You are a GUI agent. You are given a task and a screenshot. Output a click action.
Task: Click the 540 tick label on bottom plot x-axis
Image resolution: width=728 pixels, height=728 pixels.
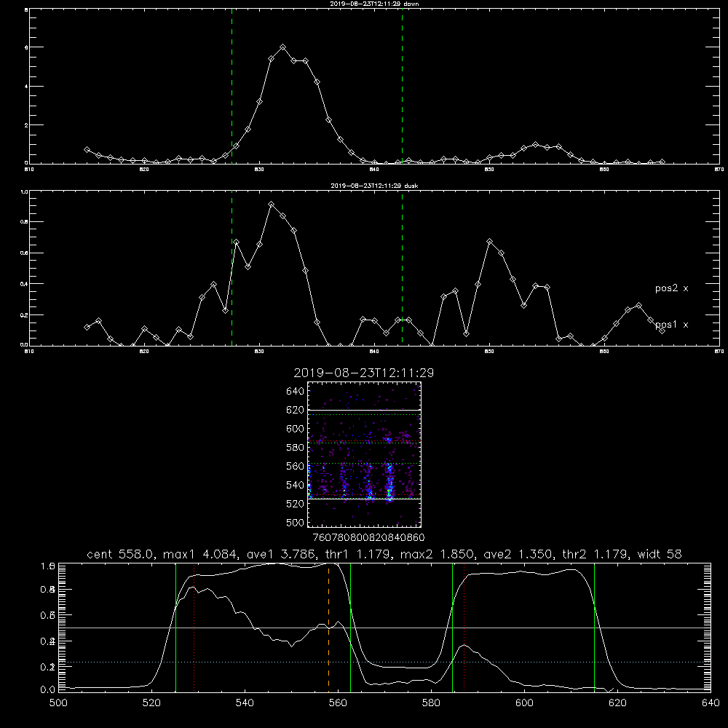point(245,703)
